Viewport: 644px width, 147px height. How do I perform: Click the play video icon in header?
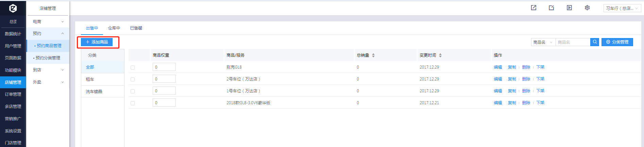point(569,8)
